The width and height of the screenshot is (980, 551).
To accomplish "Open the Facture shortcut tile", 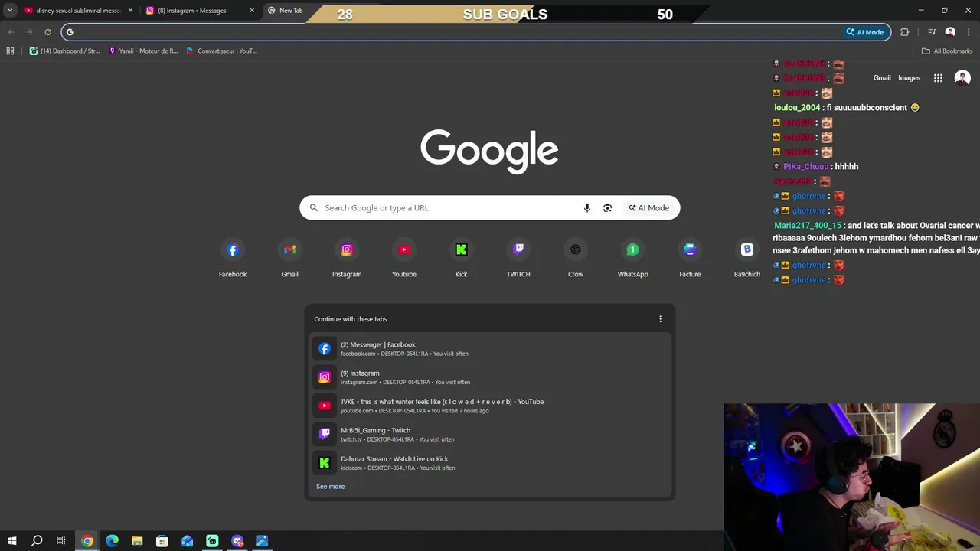I will (690, 259).
